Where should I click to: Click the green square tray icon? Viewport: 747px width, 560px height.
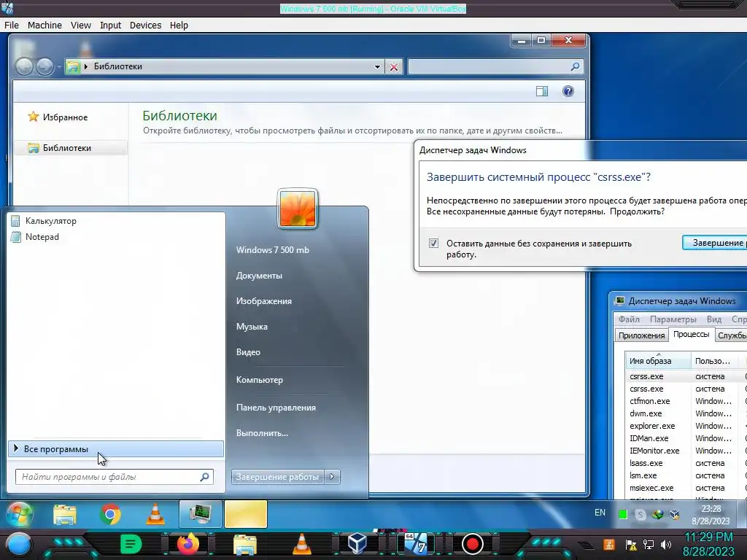point(623,514)
